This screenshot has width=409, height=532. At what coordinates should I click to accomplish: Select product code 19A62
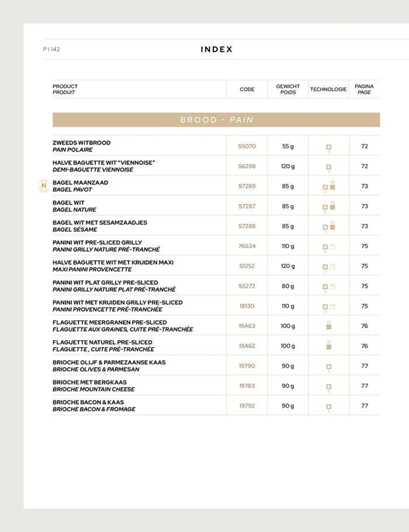tap(247, 346)
